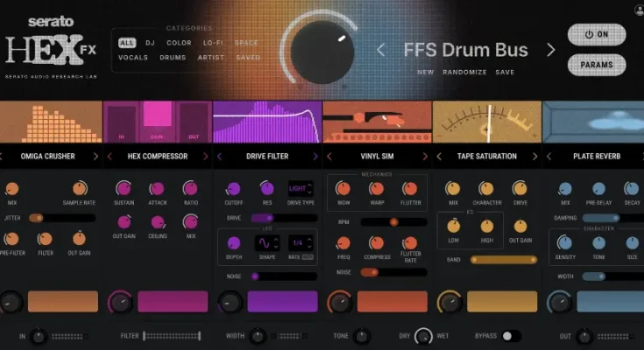Click the Vinyl Sim effect thumbnail
Image resolution: width=644 pixels, height=350 pixels.
pyautogui.click(x=377, y=122)
